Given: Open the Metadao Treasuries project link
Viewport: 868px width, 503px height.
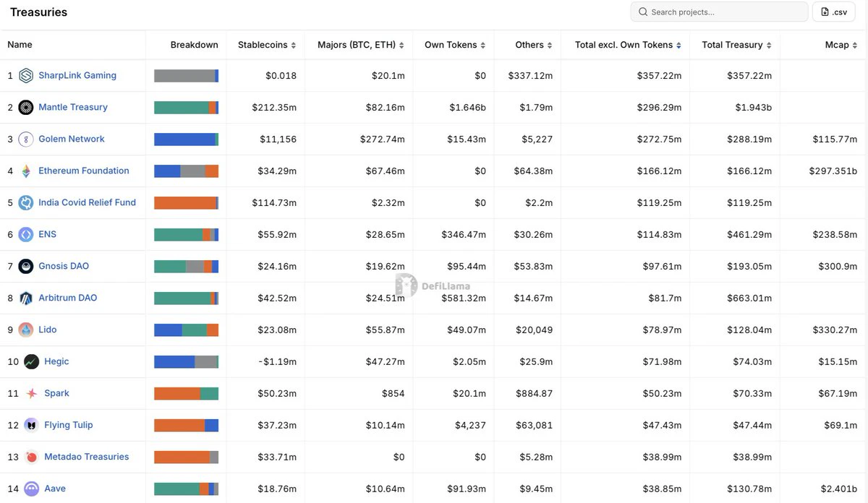Looking at the screenshot, I should pyautogui.click(x=87, y=457).
